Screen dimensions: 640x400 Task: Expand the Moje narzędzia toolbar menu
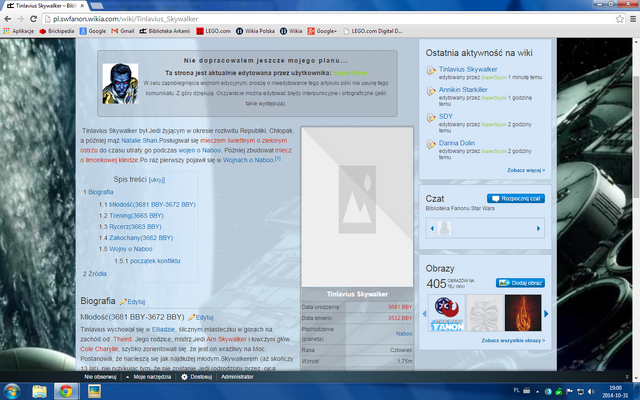(x=149, y=377)
